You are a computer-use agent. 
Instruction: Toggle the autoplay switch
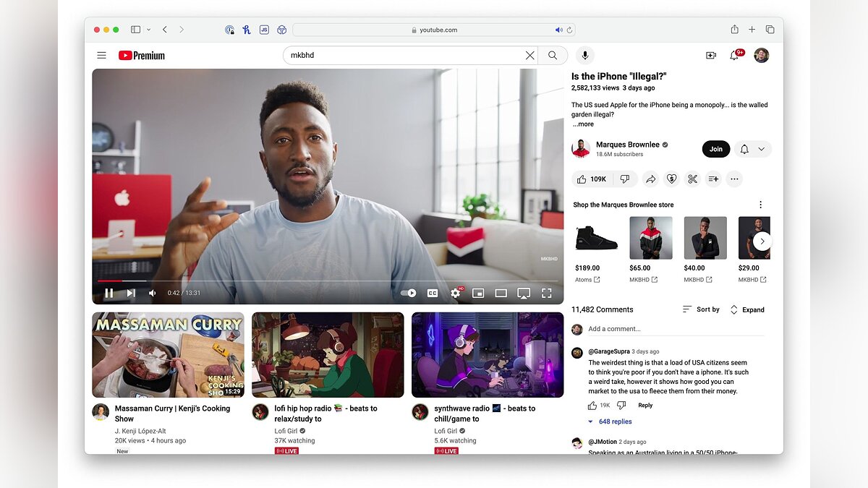pos(409,293)
